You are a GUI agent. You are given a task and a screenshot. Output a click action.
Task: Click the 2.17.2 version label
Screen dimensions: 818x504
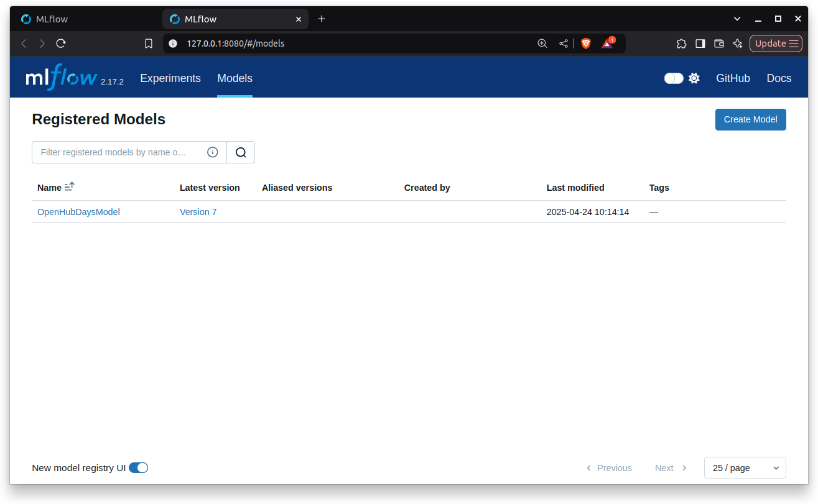coord(112,82)
